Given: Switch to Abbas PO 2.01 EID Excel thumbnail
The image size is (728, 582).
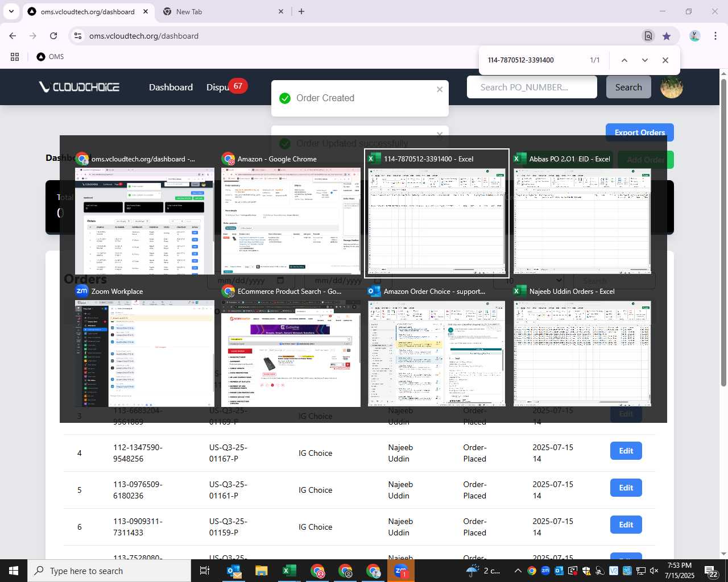Looking at the screenshot, I should coord(582,214).
